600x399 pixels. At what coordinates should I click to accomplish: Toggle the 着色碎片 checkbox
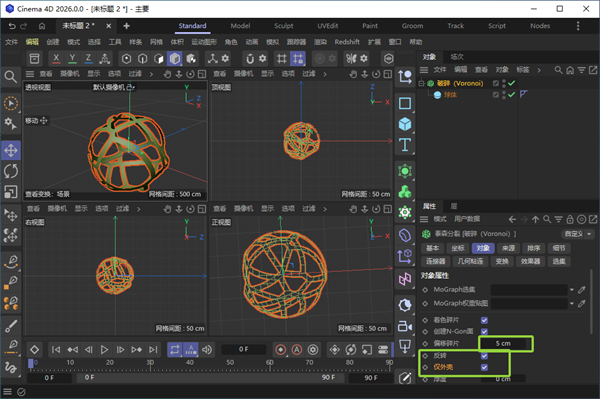tap(484, 320)
